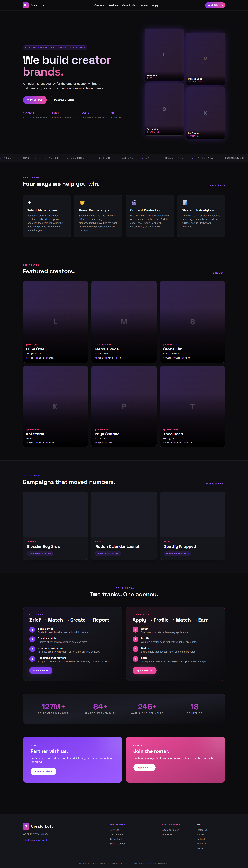
Task: Open Sasha Kim hero card
Action: coord(164,109)
